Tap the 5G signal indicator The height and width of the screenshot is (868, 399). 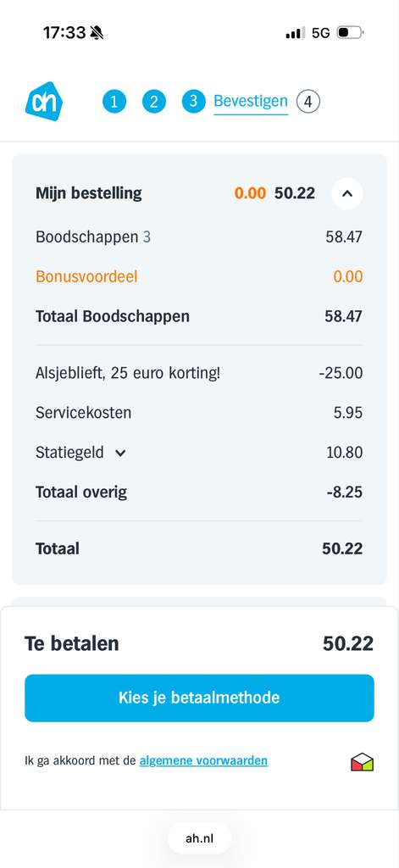(320, 33)
